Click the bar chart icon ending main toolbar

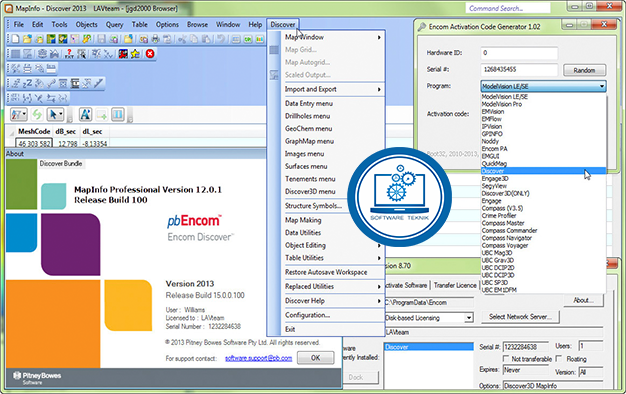260,39
